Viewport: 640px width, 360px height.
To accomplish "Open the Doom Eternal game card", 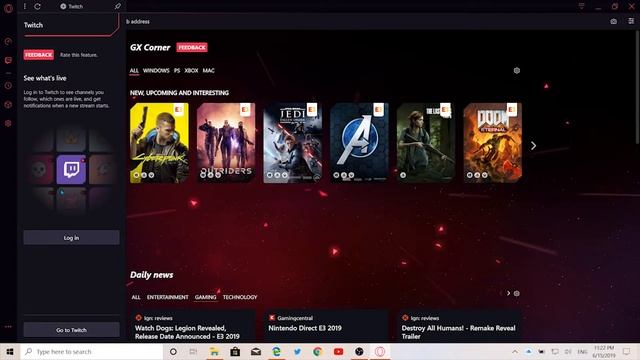I will [x=493, y=143].
